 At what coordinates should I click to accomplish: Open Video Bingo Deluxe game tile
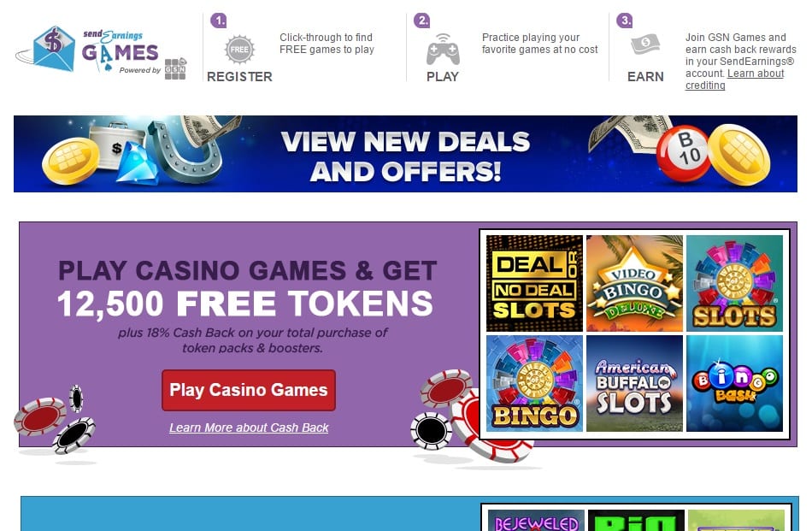(x=634, y=283)
